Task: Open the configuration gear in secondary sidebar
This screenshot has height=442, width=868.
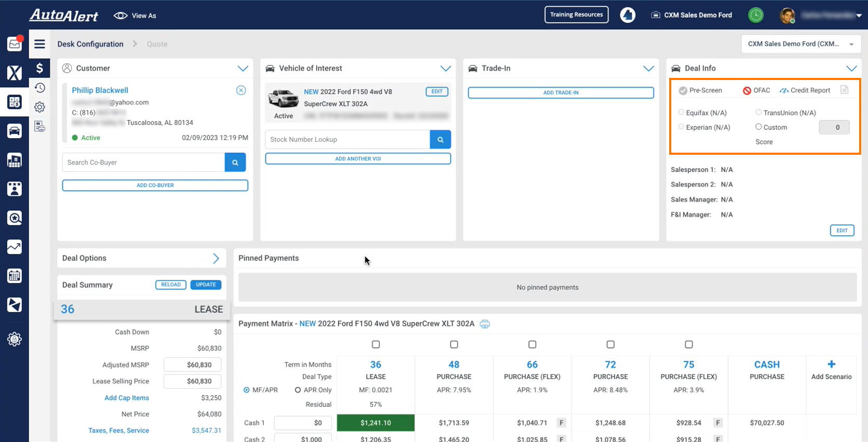Action: coord(40,107)
